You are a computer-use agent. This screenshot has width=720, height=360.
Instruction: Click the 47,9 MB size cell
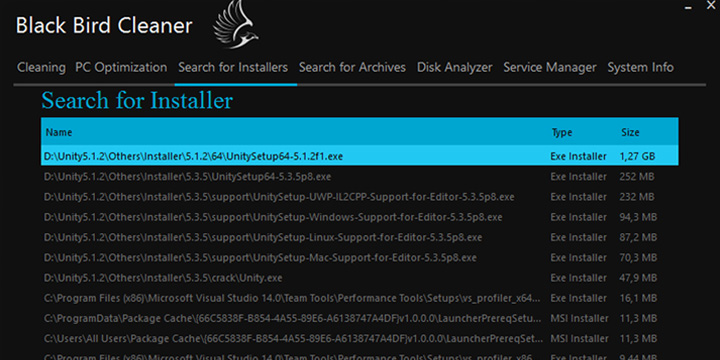(x=638, y=278)
